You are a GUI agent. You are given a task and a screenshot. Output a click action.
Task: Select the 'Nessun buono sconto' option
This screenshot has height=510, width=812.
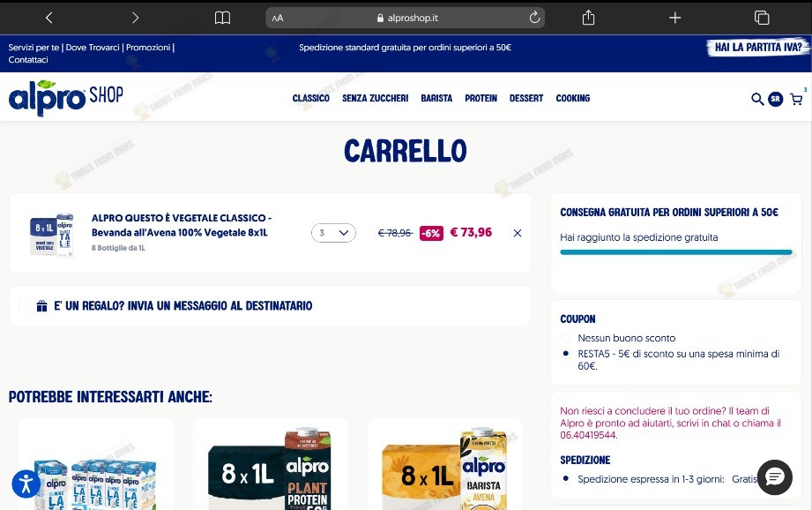coord(565,338)
